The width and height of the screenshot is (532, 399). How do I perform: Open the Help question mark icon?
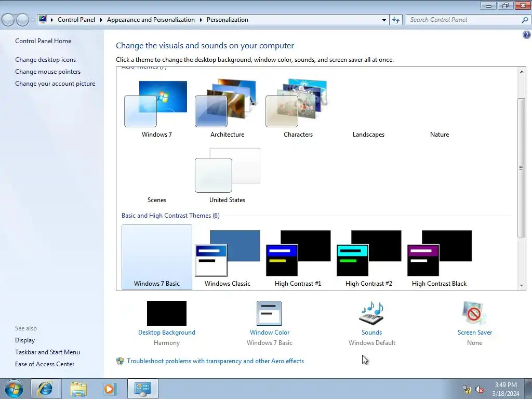click(x=526, y=35)
